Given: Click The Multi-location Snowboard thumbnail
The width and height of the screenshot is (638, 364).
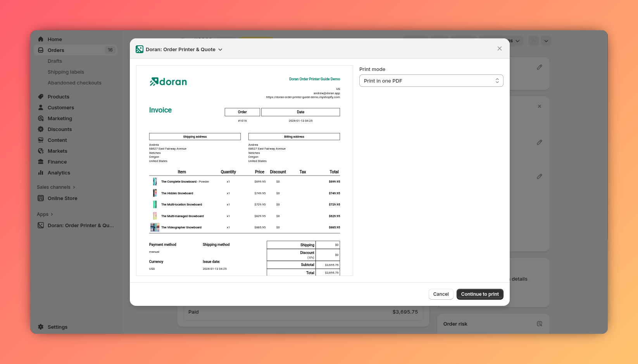Looking at the screenshot, I should 155,204.
